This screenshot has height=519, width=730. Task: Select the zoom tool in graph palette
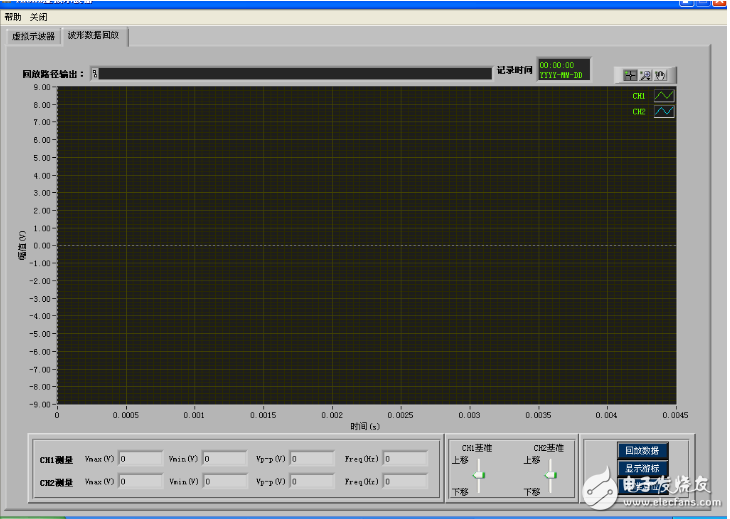pyautogui.click(x=646, y=75)
